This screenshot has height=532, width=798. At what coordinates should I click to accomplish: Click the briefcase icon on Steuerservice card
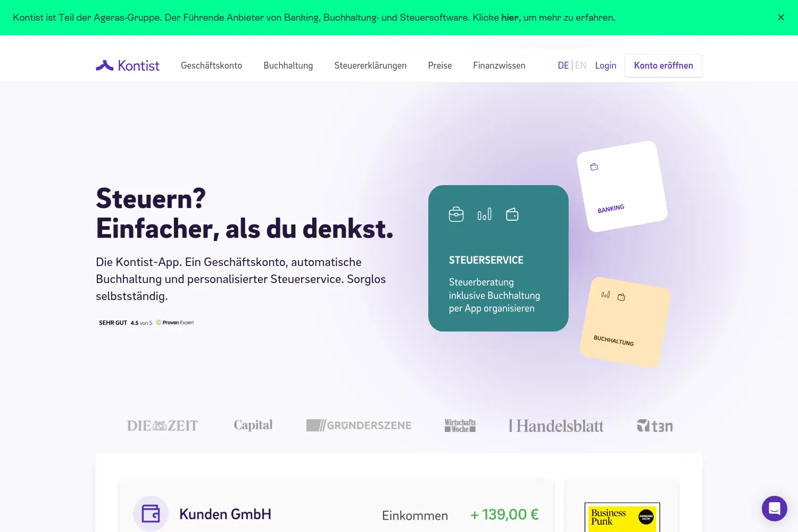point(456,214)
